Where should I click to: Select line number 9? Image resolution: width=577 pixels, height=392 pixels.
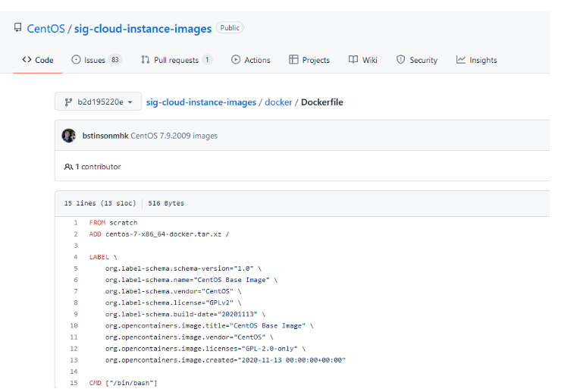pos(75,315)
